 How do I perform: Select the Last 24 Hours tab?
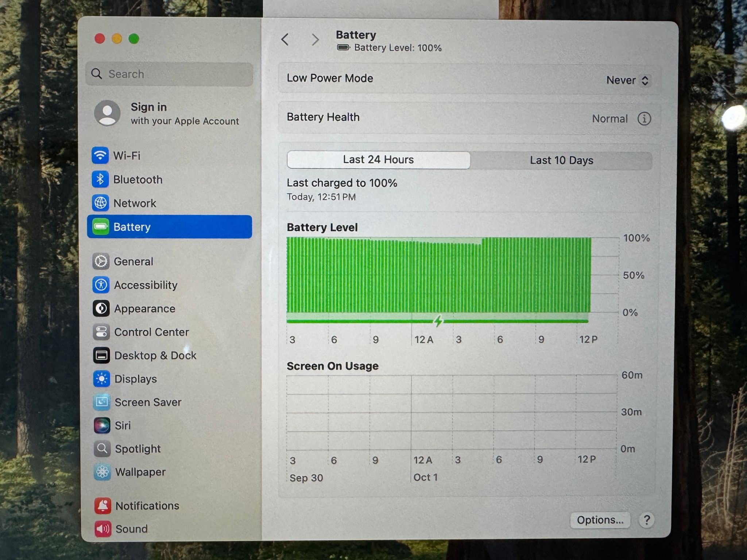click(378, 160)
